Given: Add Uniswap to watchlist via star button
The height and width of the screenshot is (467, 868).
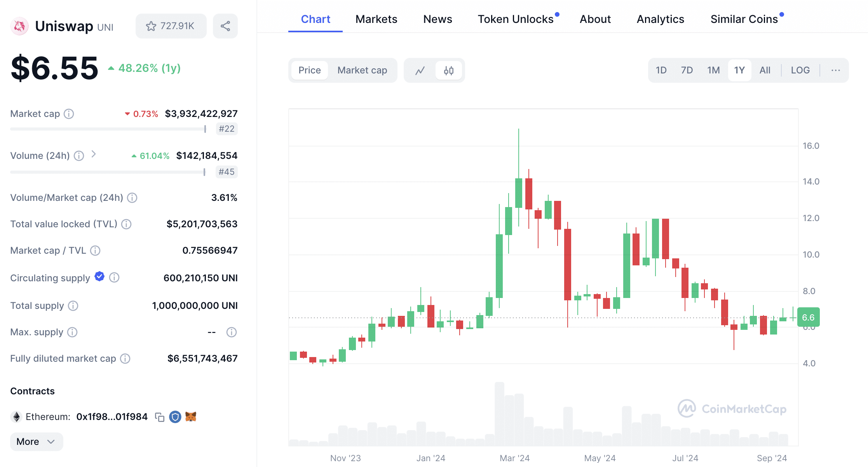Looking at the screenshot, I should click(171, 26).
